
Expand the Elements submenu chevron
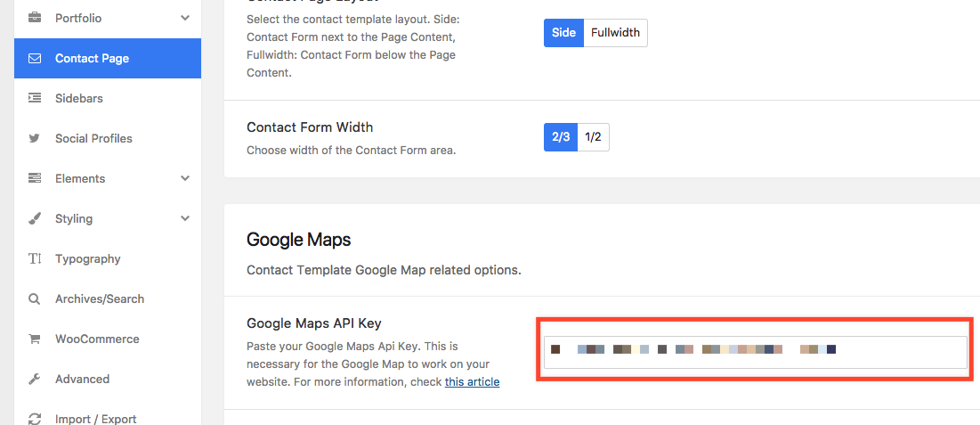coord(185,178)
